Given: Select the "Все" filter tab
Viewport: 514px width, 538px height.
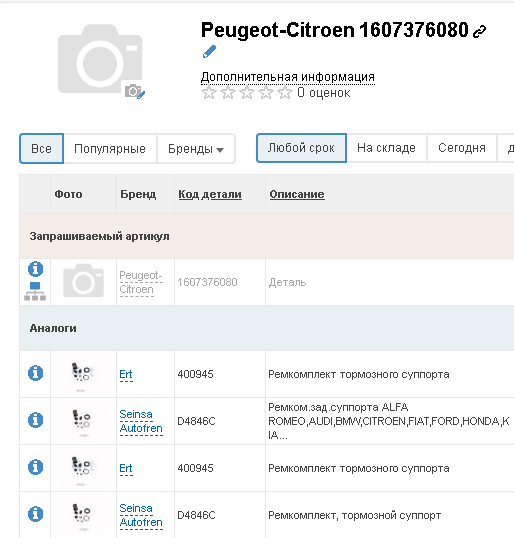Looking at the screenshot, I should click(42, 149).
